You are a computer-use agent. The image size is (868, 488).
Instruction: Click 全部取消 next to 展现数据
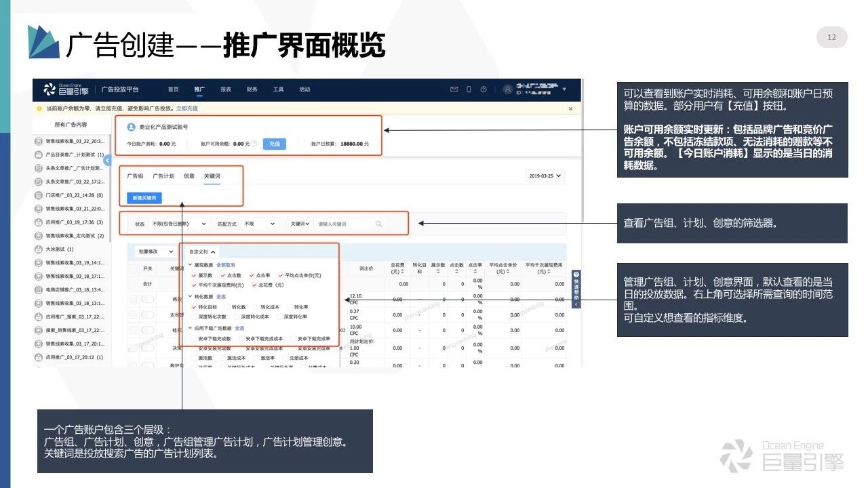point(225,265)
